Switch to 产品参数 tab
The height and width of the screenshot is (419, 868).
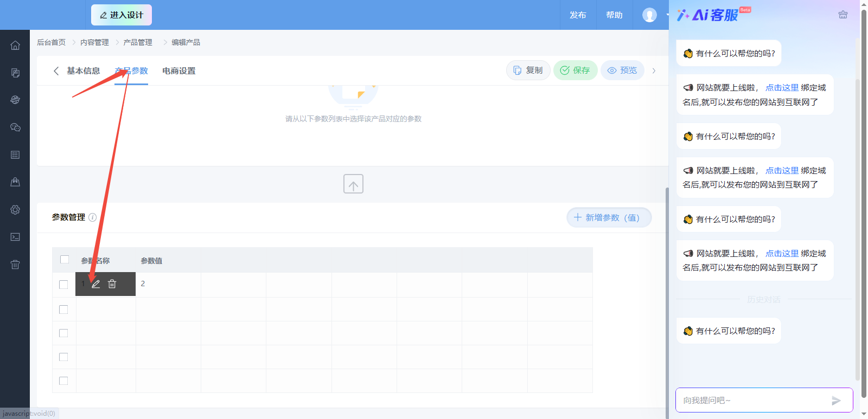point(131,71)
